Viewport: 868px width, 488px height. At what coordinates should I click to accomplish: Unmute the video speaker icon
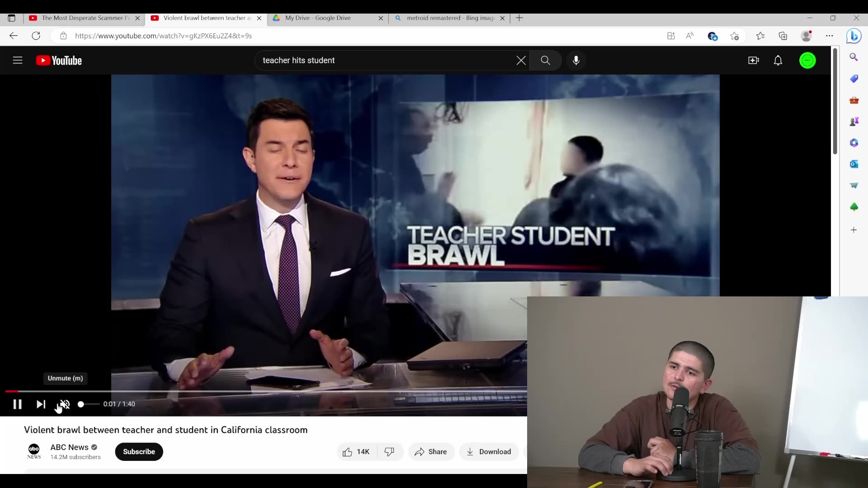point(65,404)
